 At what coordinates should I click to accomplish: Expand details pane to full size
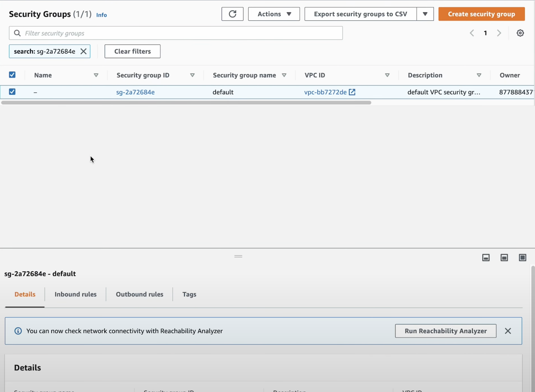523,257
